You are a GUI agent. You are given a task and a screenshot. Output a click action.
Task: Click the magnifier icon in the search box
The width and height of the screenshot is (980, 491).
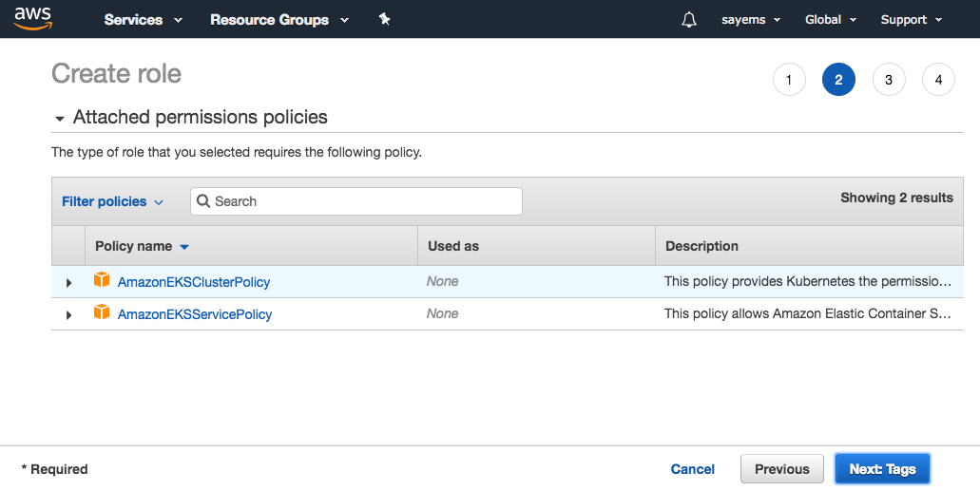203,201
